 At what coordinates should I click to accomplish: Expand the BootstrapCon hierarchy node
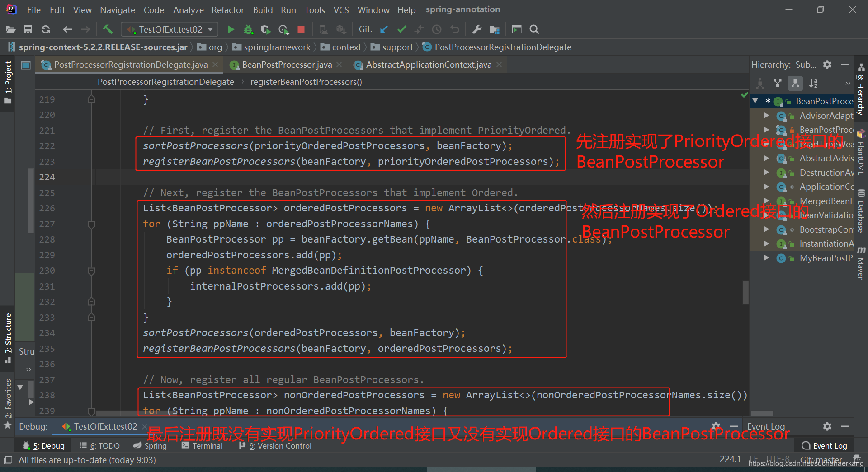(x=766, y=229)
